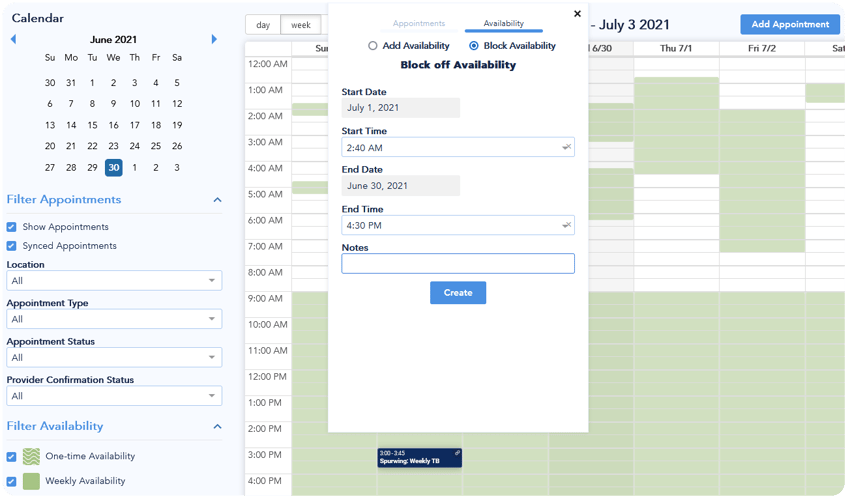Click the Add Appointment button

790,24
